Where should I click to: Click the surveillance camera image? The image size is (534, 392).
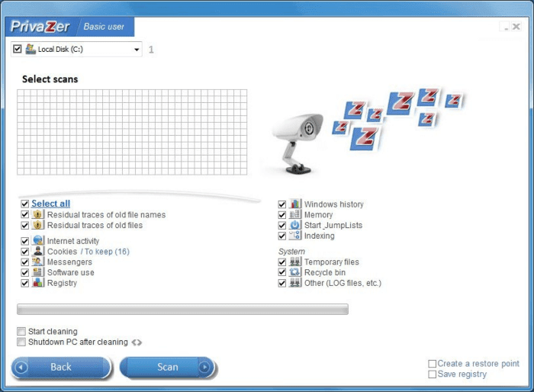298,143
